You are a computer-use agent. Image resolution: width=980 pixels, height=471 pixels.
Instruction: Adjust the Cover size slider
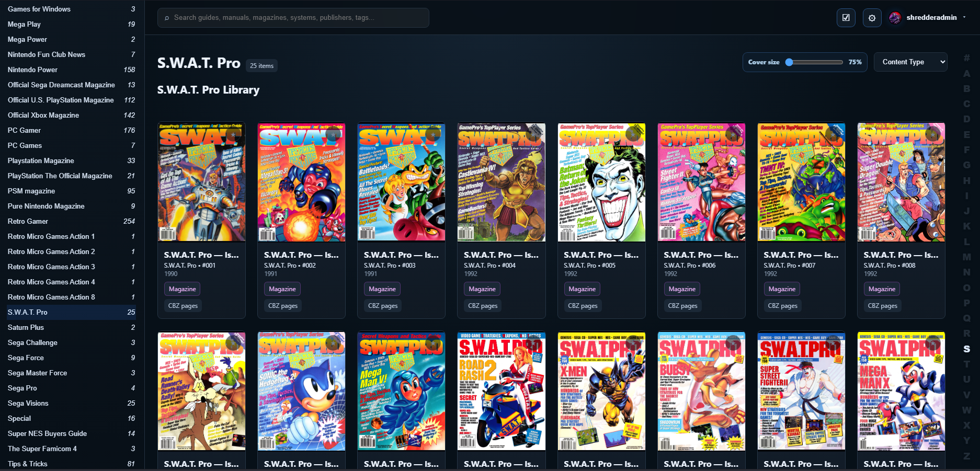pyautogui.click(x=814, y=62)
